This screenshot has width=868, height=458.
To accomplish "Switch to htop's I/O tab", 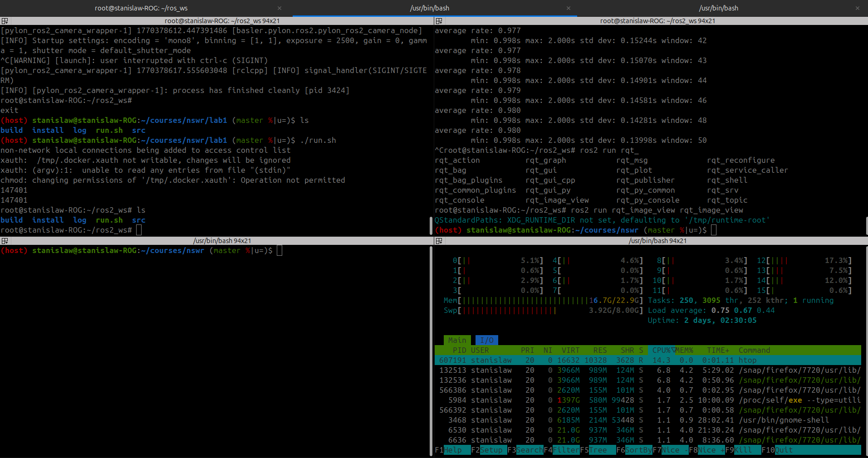I will pyautogui.click(x=486, y=340).
